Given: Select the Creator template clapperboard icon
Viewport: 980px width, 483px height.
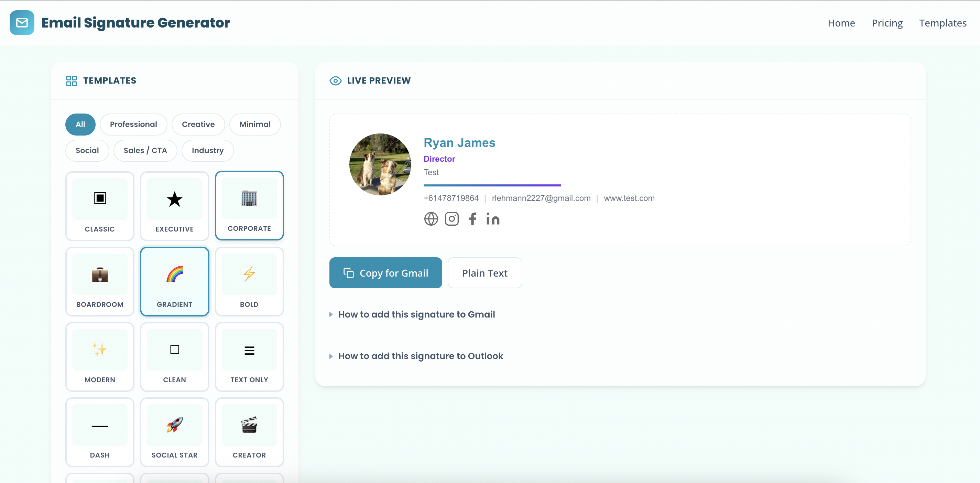Looking at the screenshot, I should point(249,425).
